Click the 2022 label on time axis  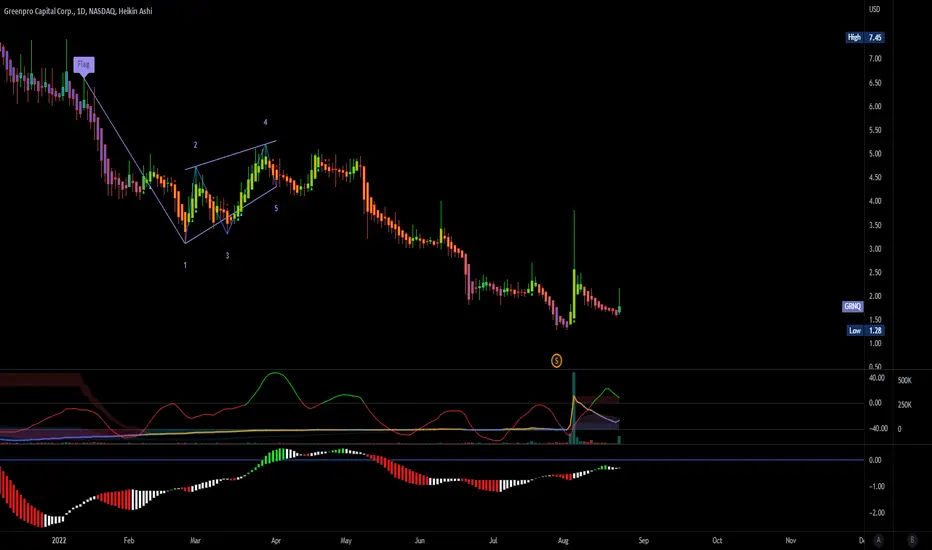coord(59,540)
